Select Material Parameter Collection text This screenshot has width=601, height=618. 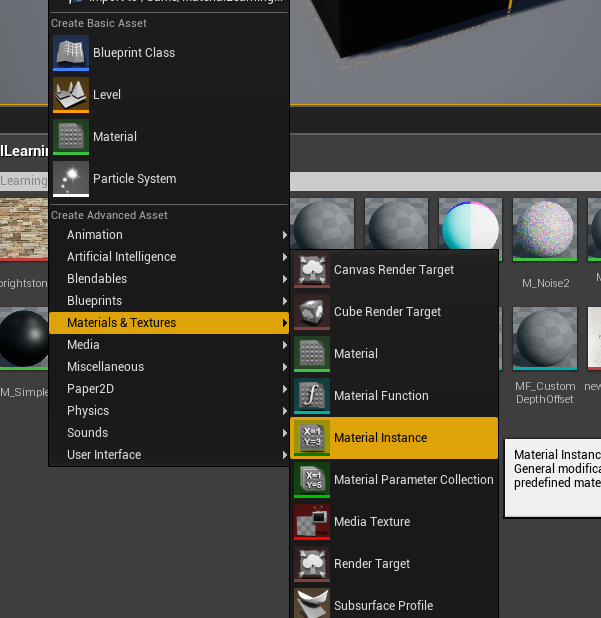click(414, 480)
